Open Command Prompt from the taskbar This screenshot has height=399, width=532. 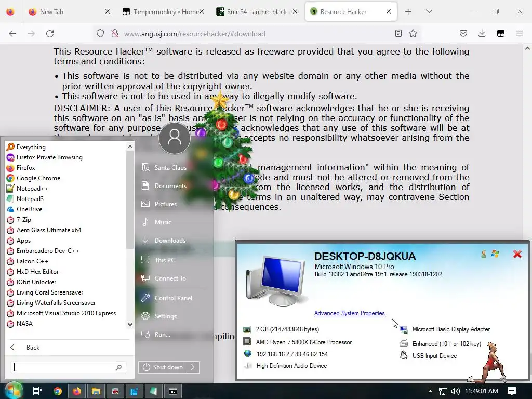pos(173,391)
